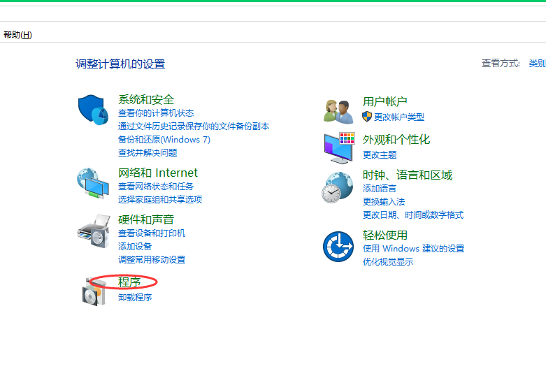Open 通过文件历史记录保存你的文件备份副本 link
546x392 pixels.
click(x=194, y=126)
